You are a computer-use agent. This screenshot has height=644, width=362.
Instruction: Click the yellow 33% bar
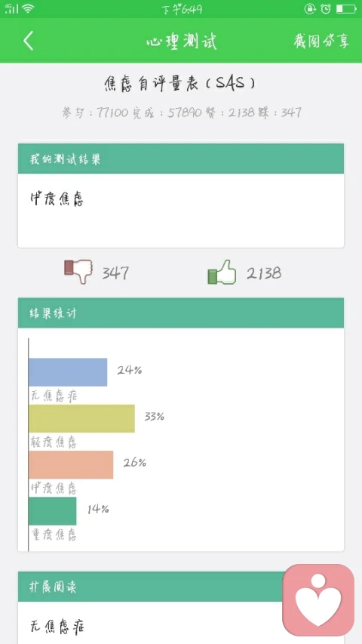pyautogui.click(x=81, y=418)
